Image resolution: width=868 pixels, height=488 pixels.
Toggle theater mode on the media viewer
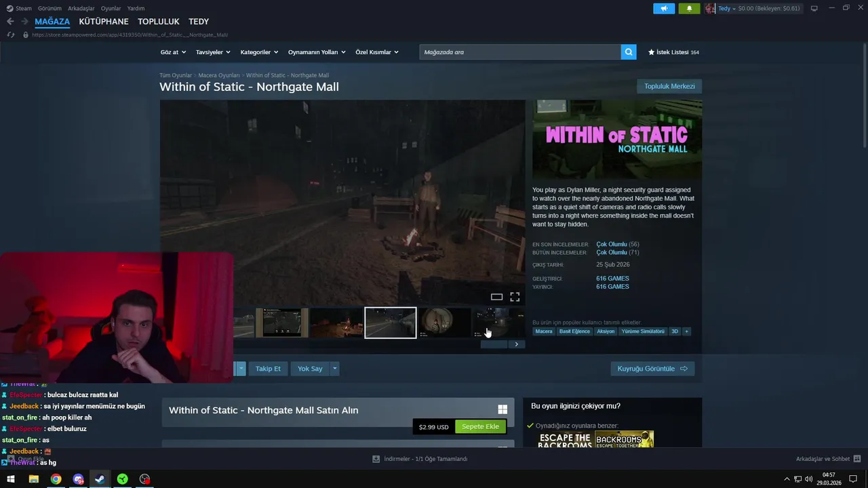click(496, 297)
